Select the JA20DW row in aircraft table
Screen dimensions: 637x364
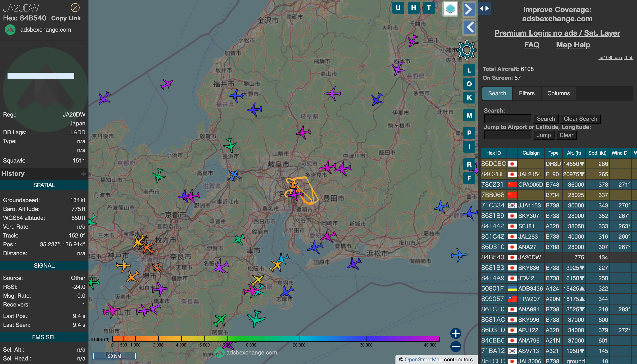click(559, 257)
